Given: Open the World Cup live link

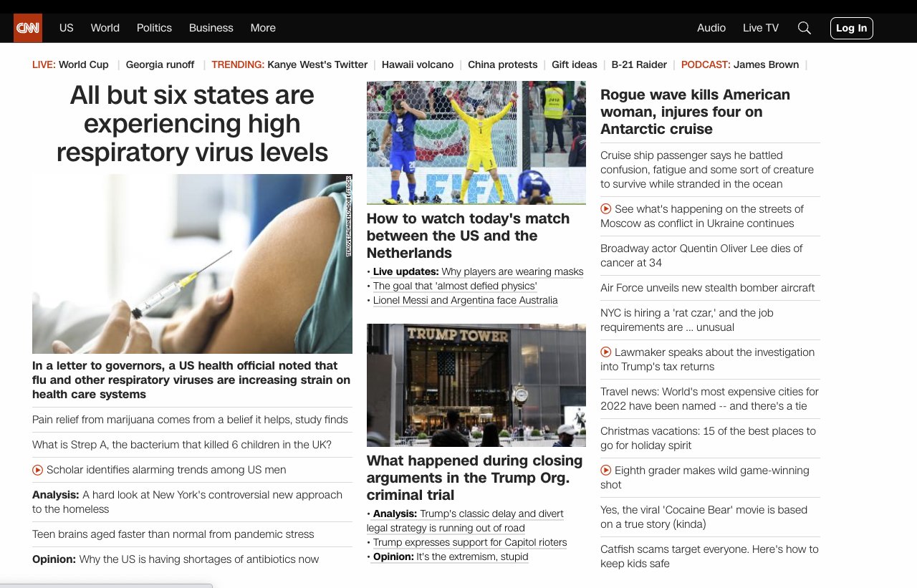Looking at the screenshot, I should [84, 64].
